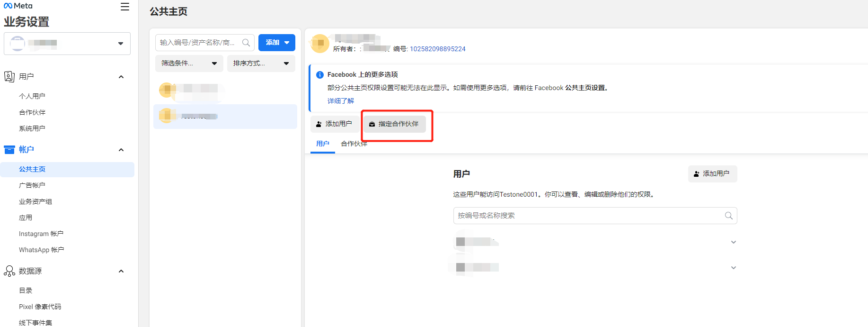The width and height of the screenshot is (868, 327).
Task: Click the first user's avatar
Action: point(461,242)
